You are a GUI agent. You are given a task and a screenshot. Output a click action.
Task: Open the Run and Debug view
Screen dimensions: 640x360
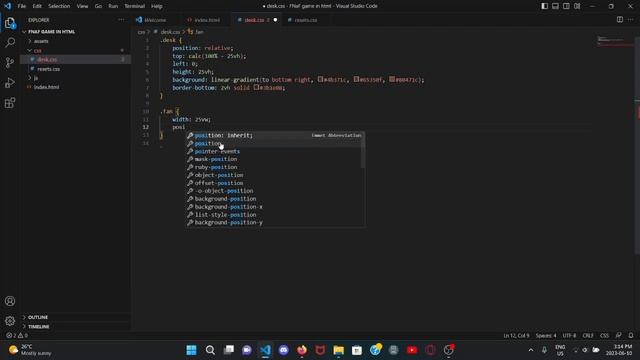click(x=10, y=82)
